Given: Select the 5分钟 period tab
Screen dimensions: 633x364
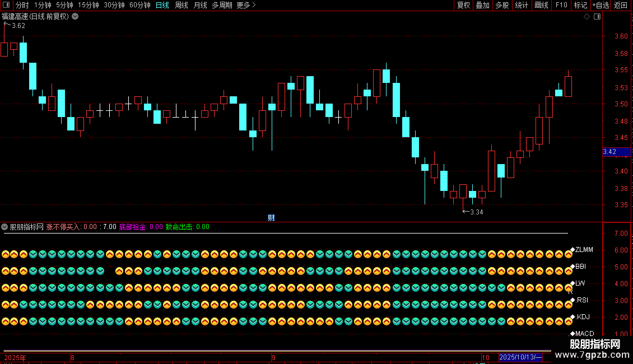Looking at the screenshot, I should click(64, 5).
